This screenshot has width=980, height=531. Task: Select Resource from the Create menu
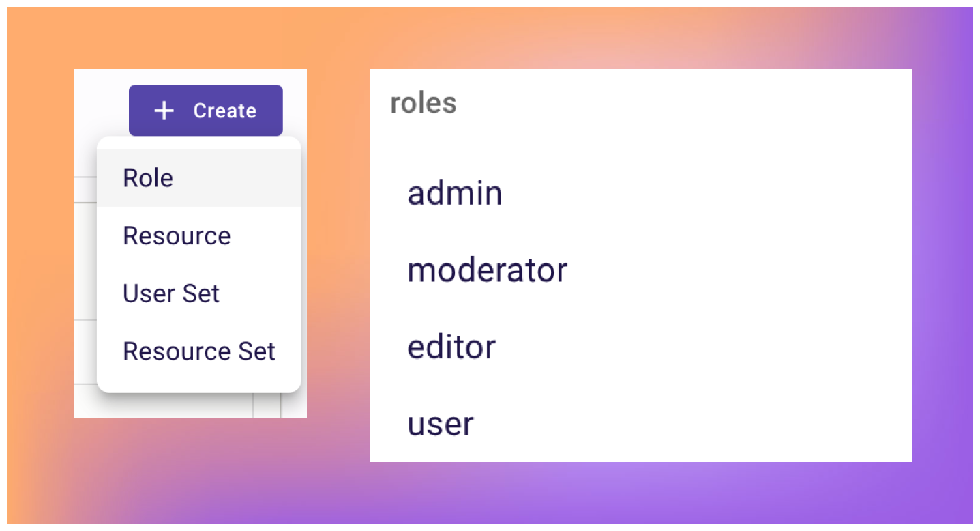pos(177,235)
